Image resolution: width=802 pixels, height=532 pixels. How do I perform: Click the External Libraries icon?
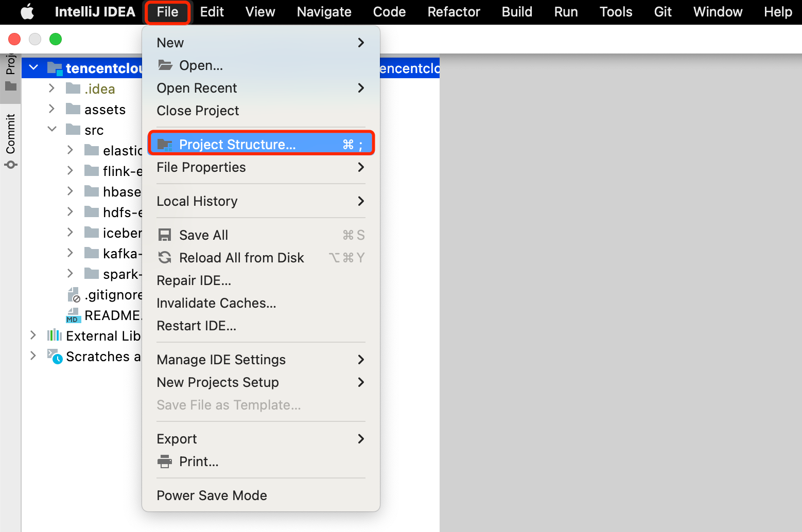54,336
